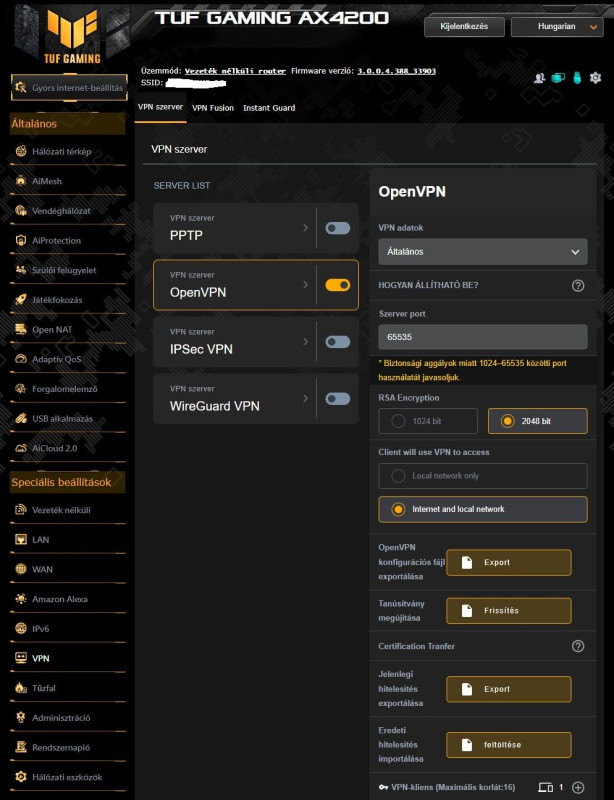Viewport: 614px width, 800px height.
Task: Open USB alkalmazás icon
Action: pyautogui.click(x=20, y=418)
